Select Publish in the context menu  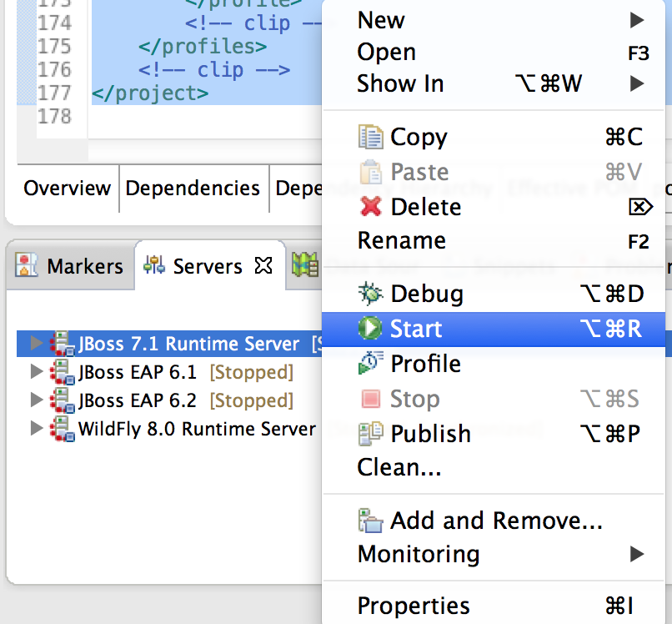(494, 434)
